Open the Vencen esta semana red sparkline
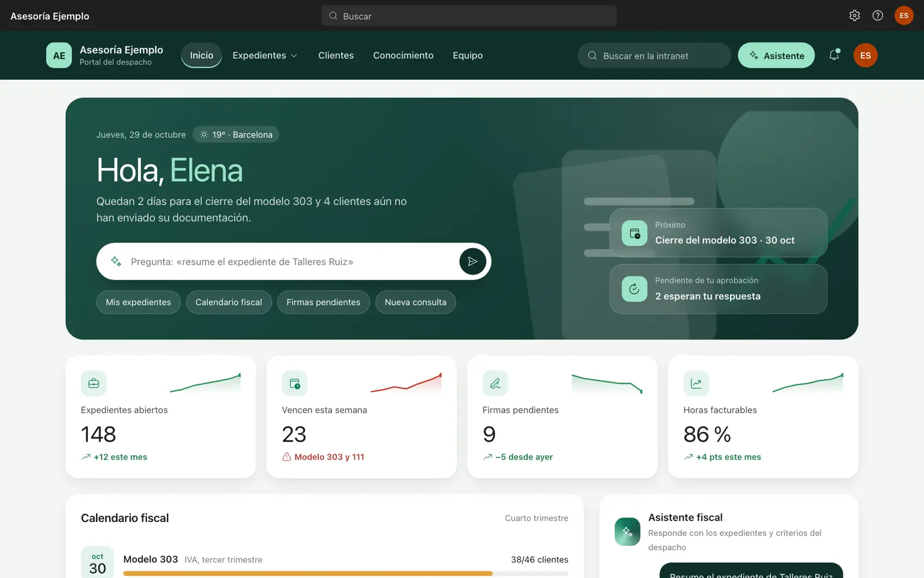The width and height of the screenshot is (924, 578). pyautogui.click(x=407, y=383)
